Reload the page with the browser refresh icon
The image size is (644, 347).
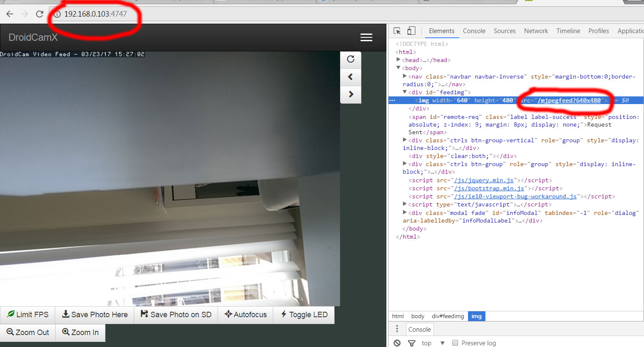click(x=40, y=14)
